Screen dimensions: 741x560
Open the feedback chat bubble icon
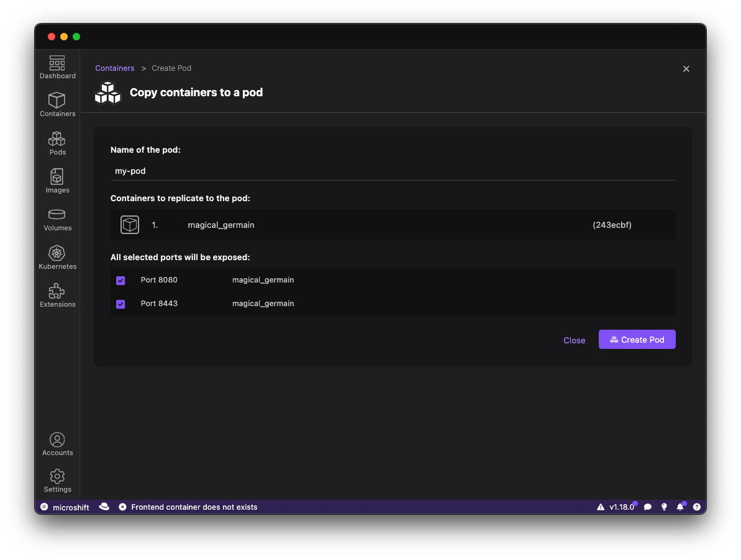[x=648, y=507]
